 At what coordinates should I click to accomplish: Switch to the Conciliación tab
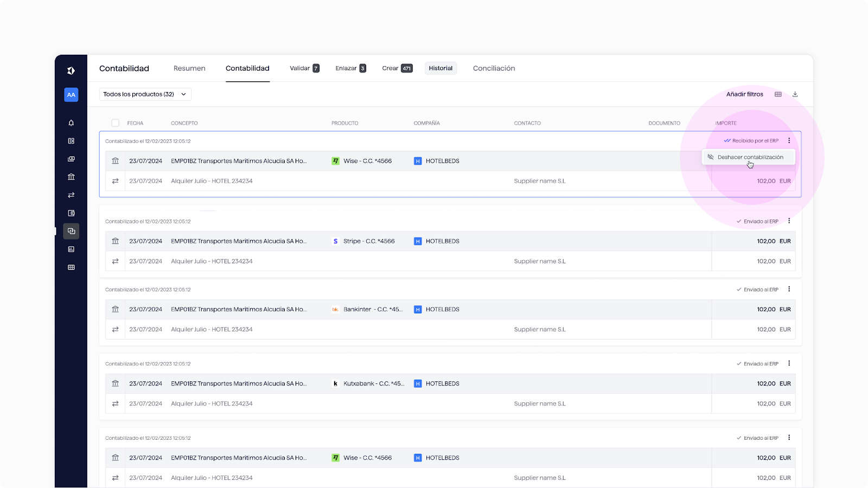click(x=494, y=68)
